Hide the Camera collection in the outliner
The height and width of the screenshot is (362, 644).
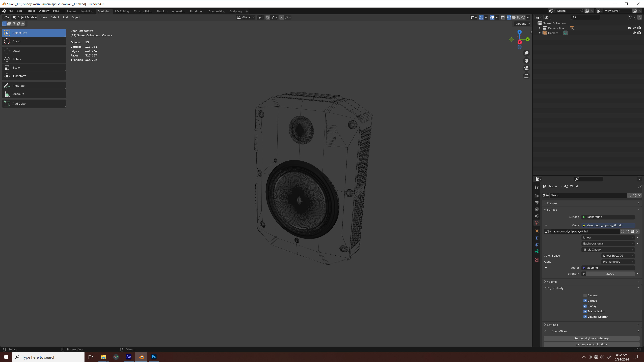634,33
